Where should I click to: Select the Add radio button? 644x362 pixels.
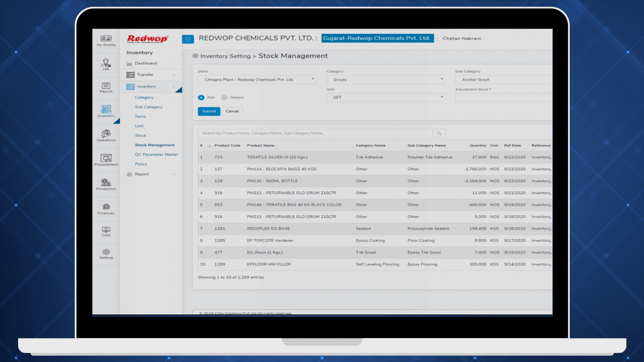(x=201, y=98)
